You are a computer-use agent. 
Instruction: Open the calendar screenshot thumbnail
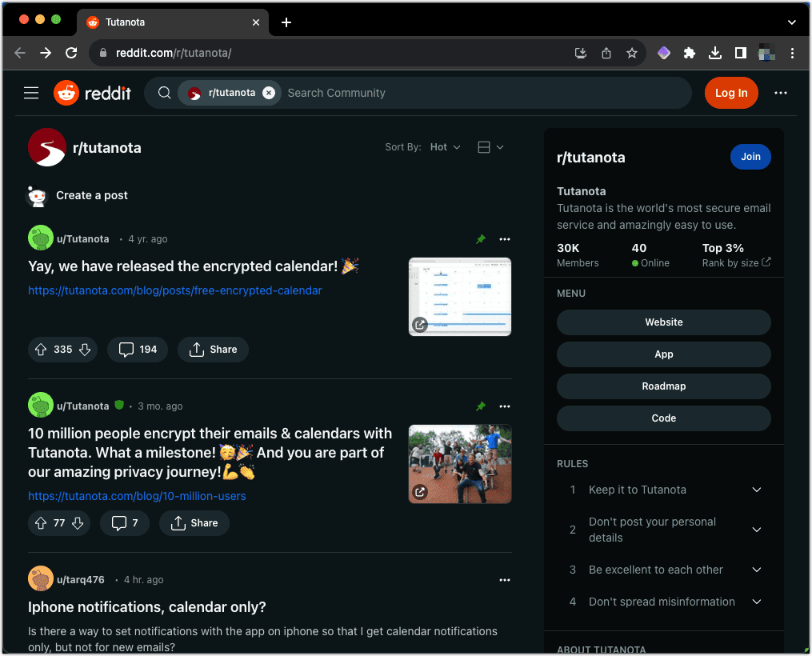(x=460, y=297)
